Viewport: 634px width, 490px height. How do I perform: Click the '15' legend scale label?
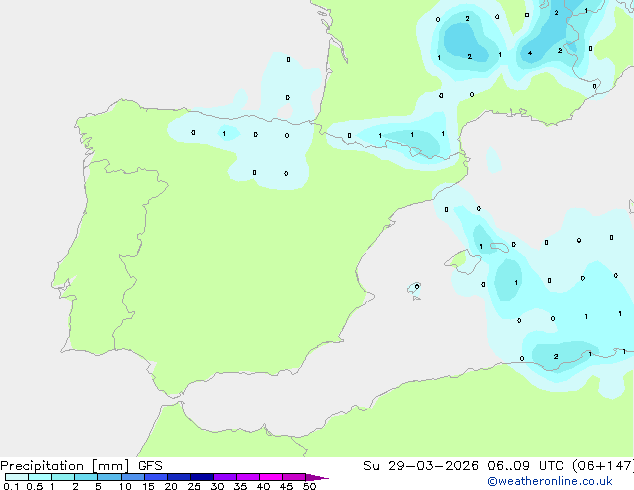[148, 486]
